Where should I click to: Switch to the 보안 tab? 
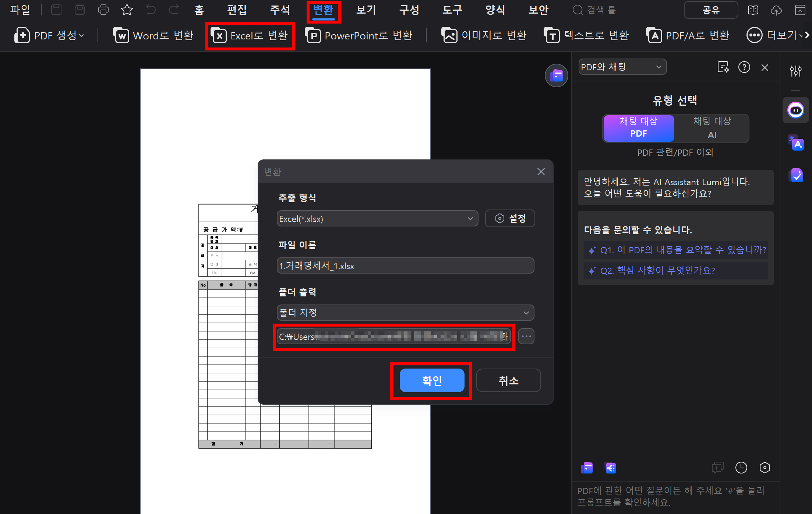(x=539, y=10)
